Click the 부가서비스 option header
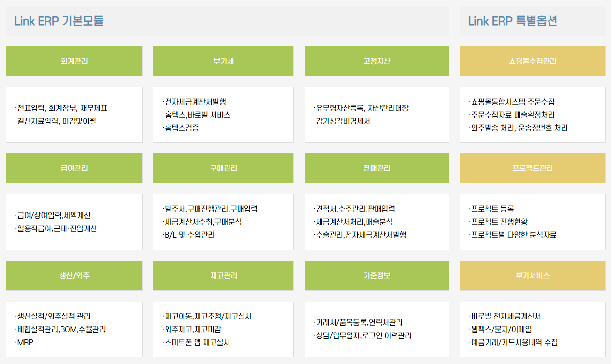 [533, 276]
